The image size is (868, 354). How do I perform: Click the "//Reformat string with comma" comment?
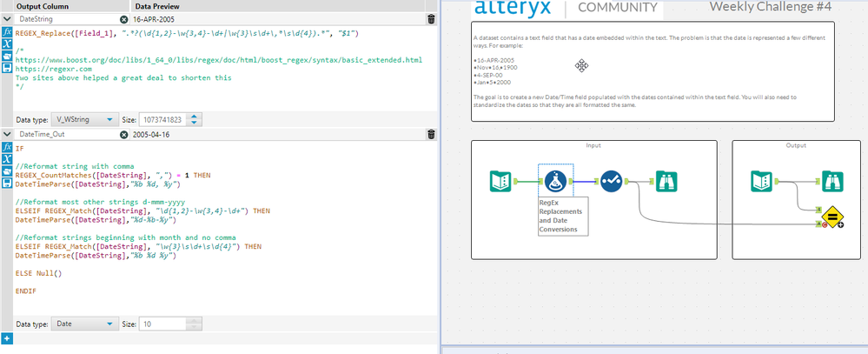(x=74, y=166)
